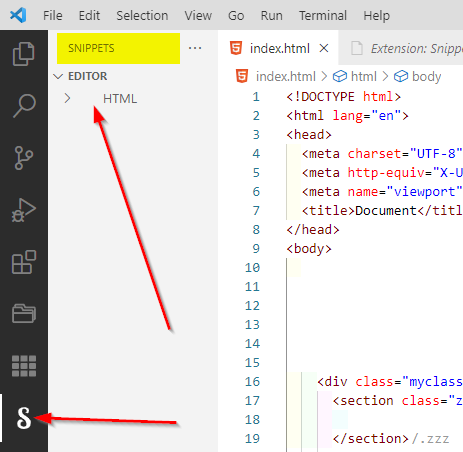
Task: Click the VS Code logo icon
Action: [x=18, y=15]
